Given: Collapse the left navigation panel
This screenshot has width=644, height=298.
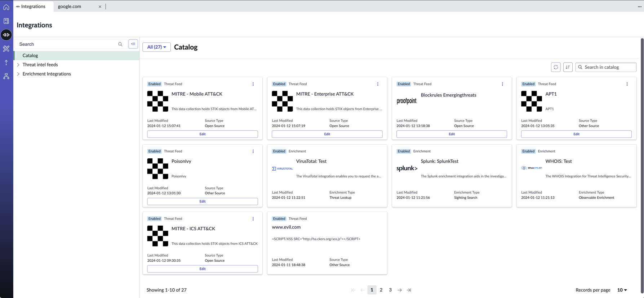Looking at the screenshot, I should [x=133, y=44].
